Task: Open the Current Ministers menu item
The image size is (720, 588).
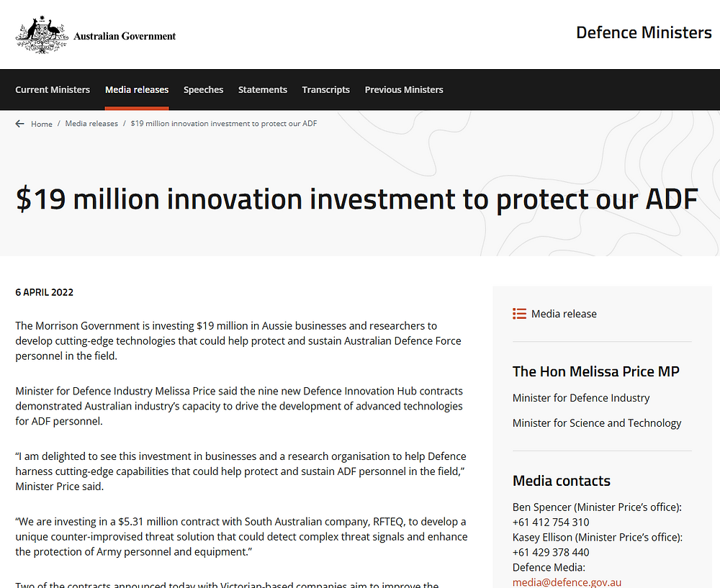Action: click(53, 89)
